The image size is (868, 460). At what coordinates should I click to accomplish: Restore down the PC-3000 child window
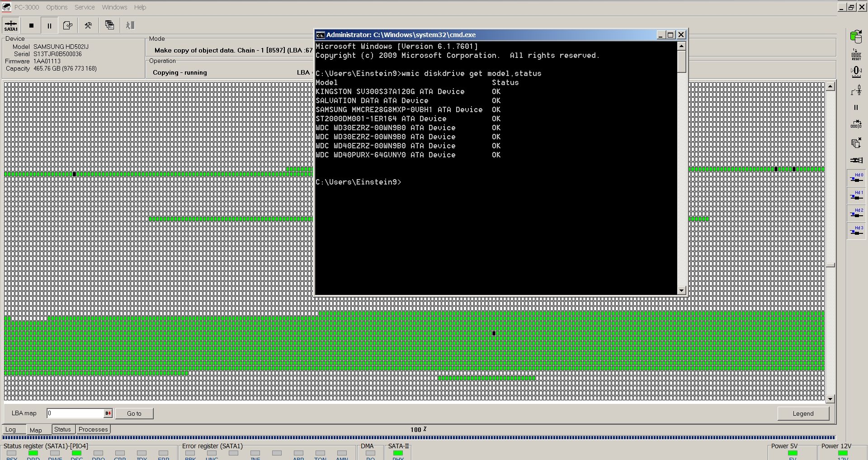851,7
